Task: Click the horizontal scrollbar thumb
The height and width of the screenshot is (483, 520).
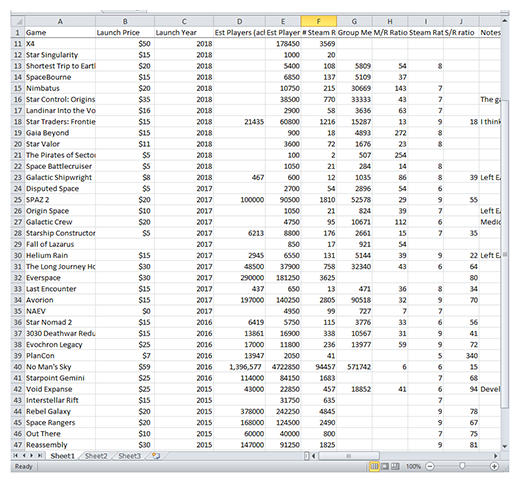Action: (349, 456)
